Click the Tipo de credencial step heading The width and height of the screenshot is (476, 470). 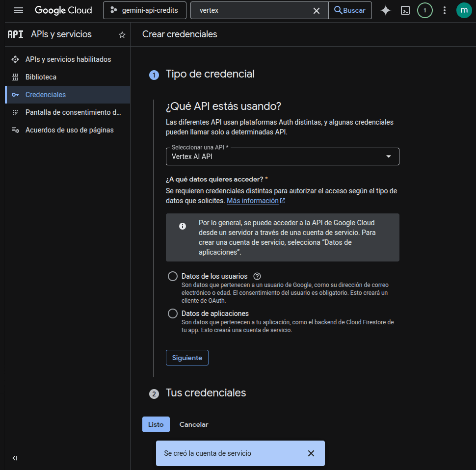click(x=210, y=74)
